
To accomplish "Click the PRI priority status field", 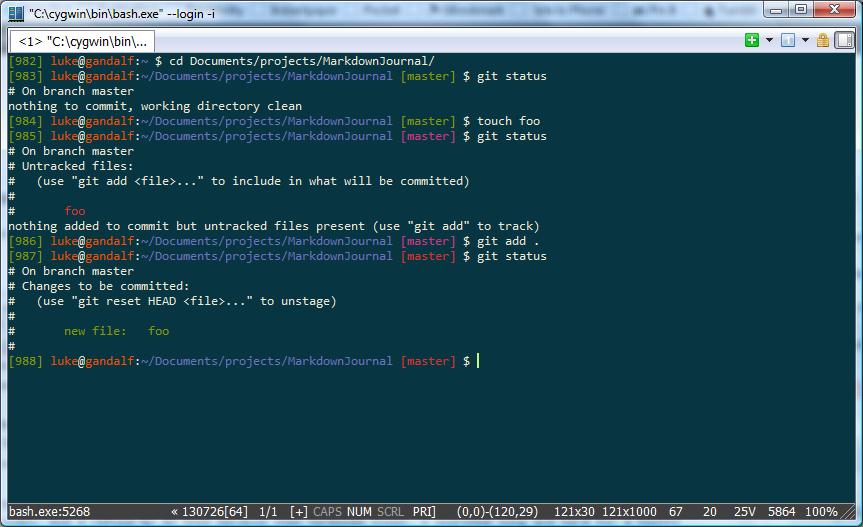I will (424, 512).
